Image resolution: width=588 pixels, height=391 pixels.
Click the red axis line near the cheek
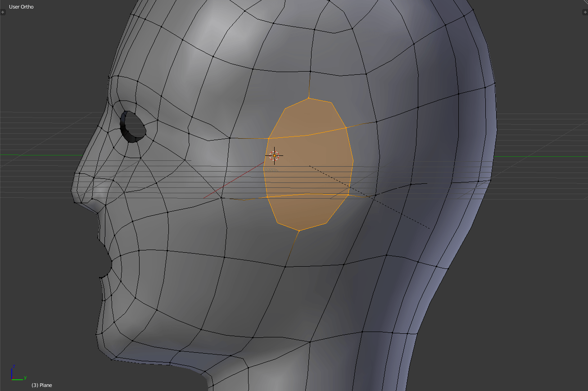click(x=234, y=180)
